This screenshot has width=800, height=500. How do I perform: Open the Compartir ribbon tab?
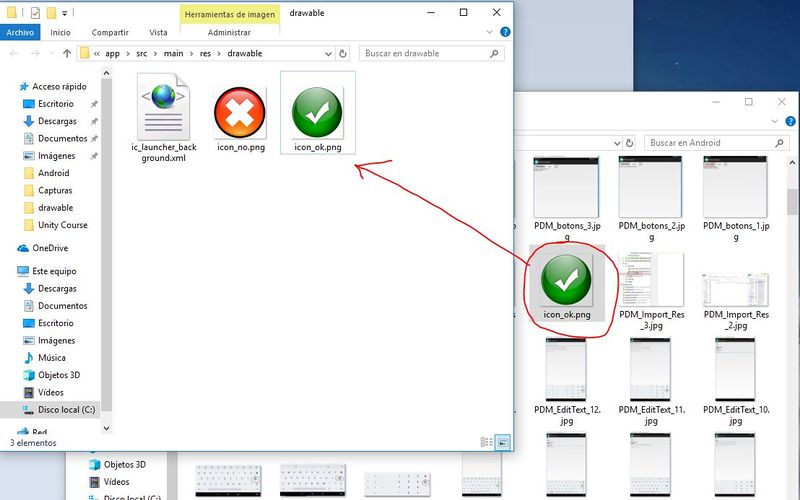(x=110, y=32)
